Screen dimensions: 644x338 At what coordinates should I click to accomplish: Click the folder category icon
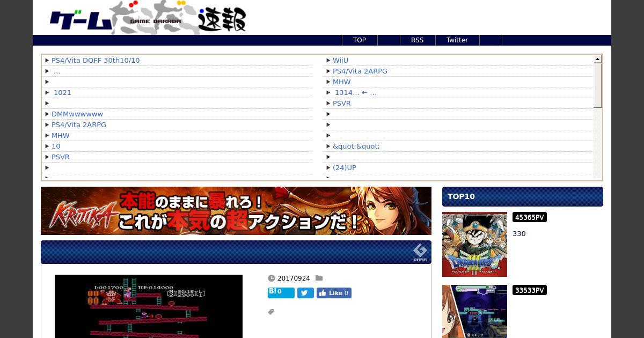click(x=319, y=278)
